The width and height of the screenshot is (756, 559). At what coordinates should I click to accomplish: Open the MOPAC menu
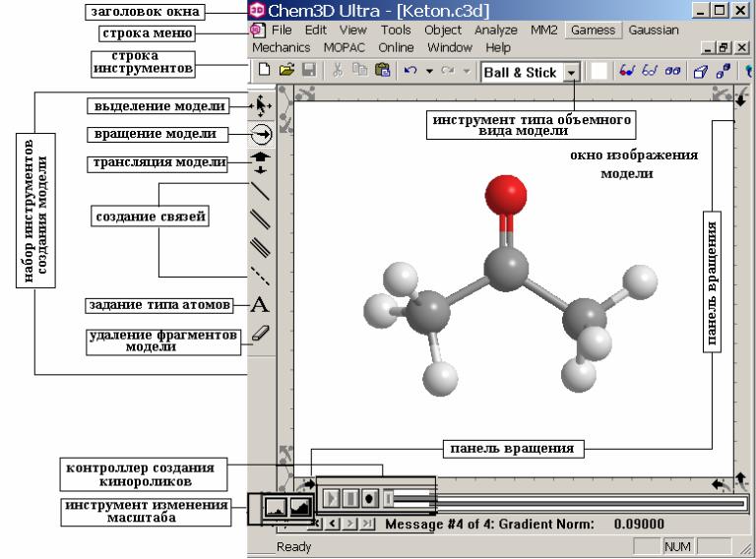345,47
